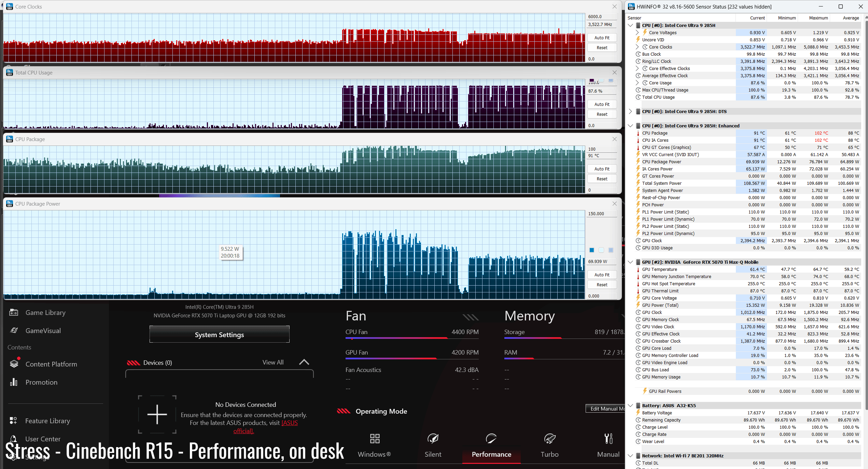Image resolution: width=868 pixels, height=469 pixels.
Task: Click Auto Fit in the Core Clocks graph
Action: tap(602, 38)
